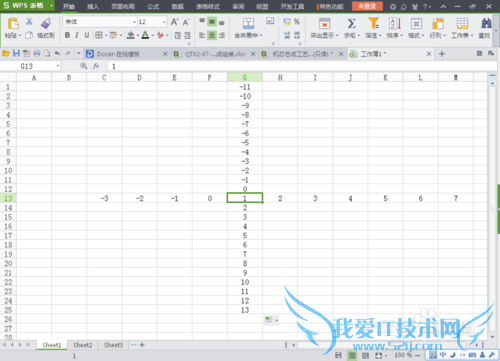
Task: Select the Format Painter brush
Action: point(46,23)
